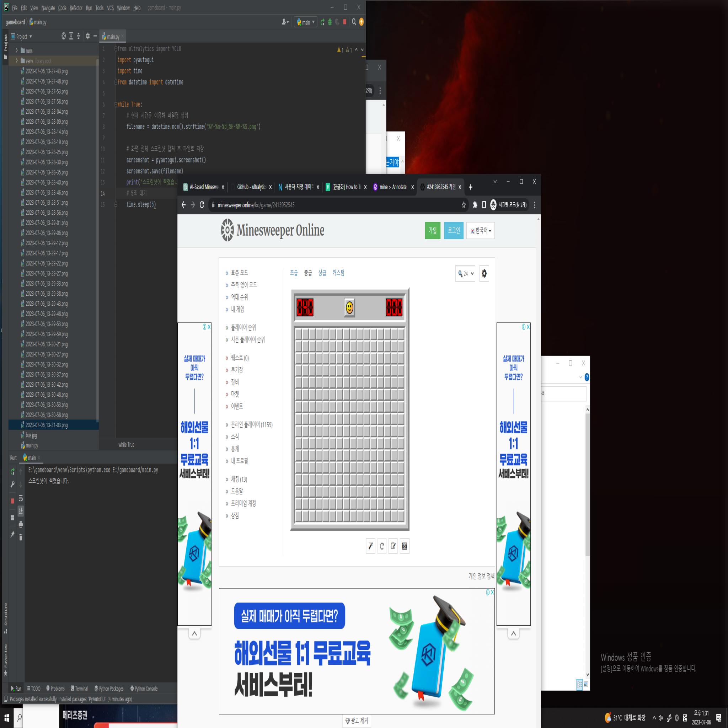This screenshot has width=728, height=728.
Task: Open the Project view dropdown
Action: (x=22, y=37)
